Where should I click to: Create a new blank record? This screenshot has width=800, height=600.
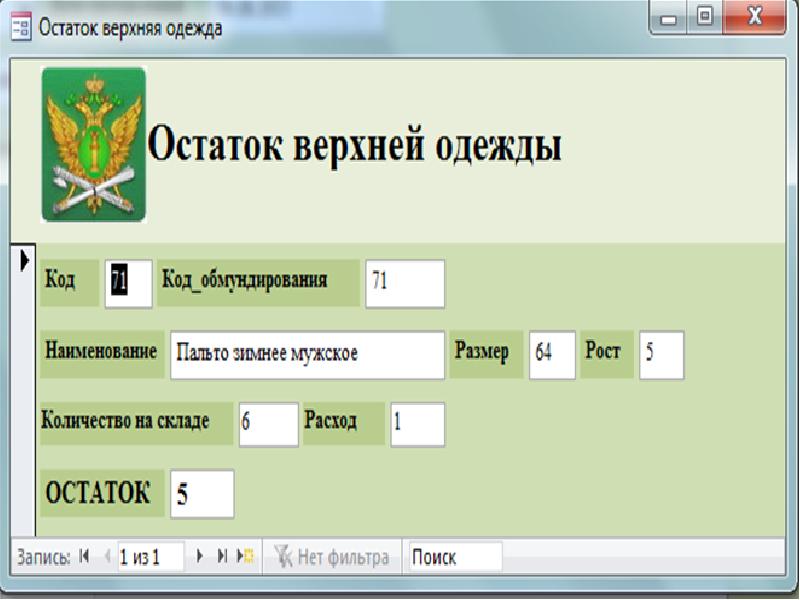244,557
